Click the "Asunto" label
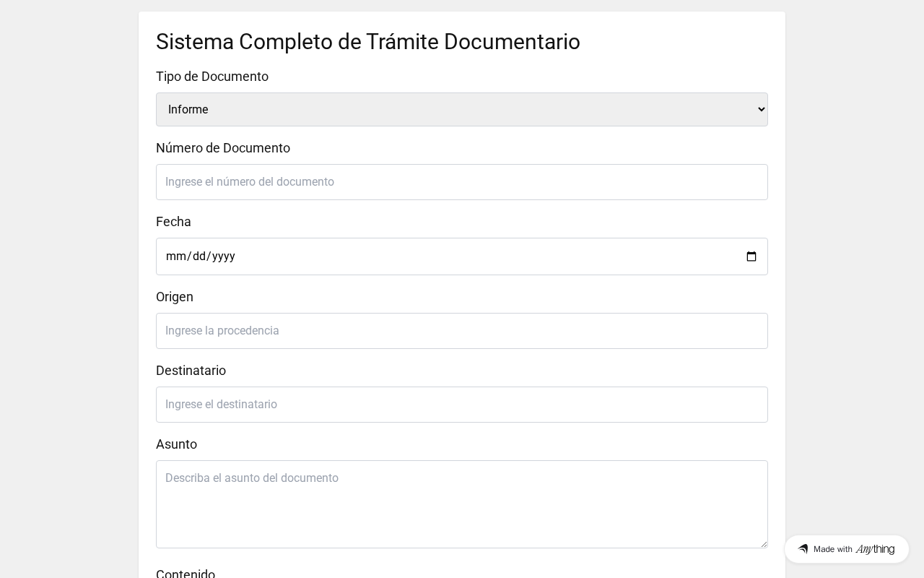 tap(176, 444)
